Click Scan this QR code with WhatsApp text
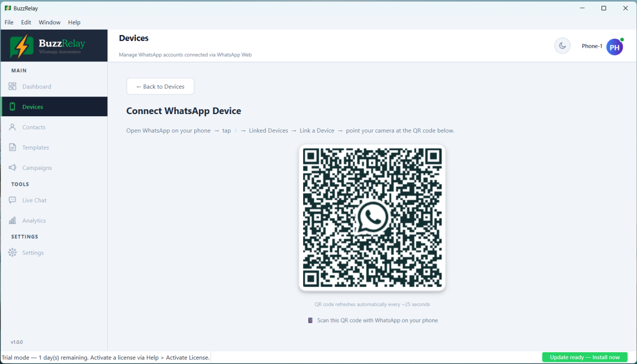The image size is (637, 364). point(377,320)
